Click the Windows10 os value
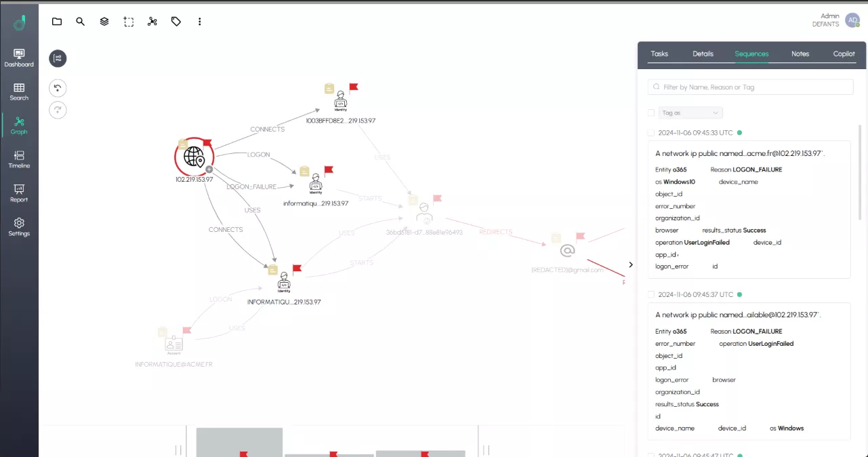The width and height of the screenshot is (868, 457). [x=679, y=182]
